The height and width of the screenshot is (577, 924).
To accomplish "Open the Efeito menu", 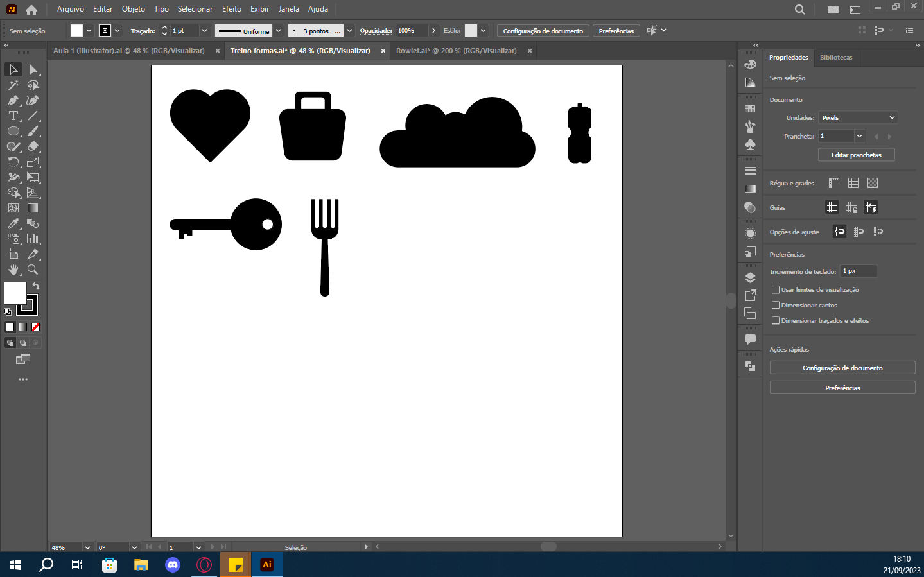I will 232,9.
